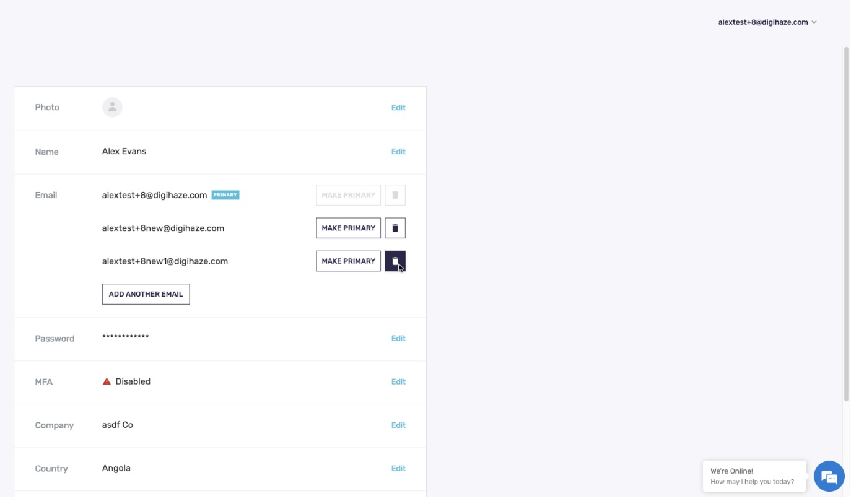
Task: Click the "We're Online!" chat message popup
Action: (754, 476)
